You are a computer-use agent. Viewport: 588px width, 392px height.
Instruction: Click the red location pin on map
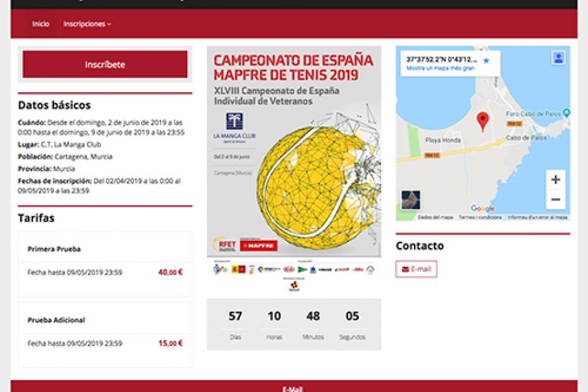pos(482,121)
